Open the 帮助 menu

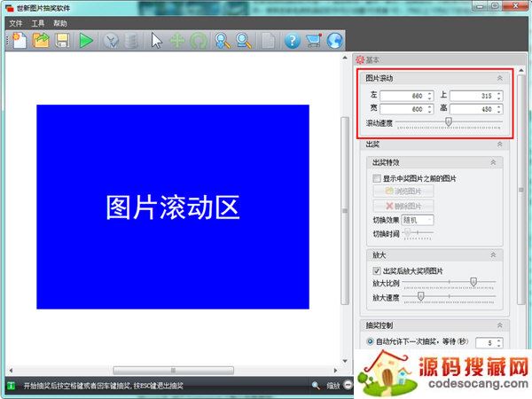point(60,23)
